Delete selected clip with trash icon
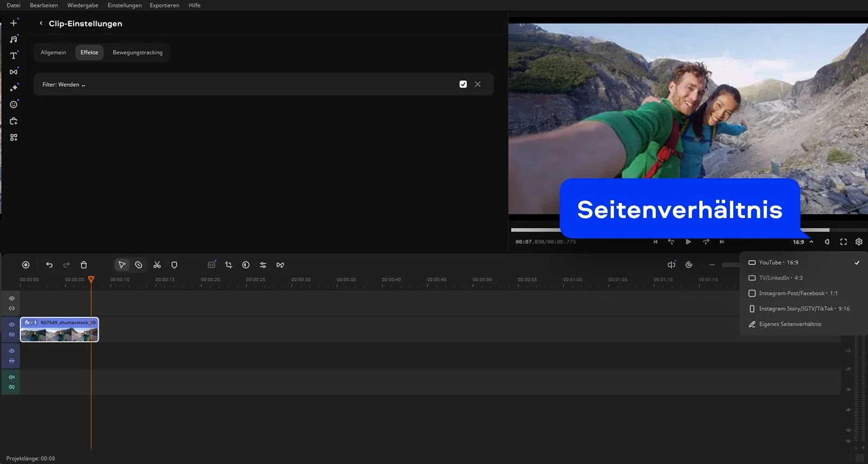Viewport: 868px width, 464px height. click(x=84, y=265)
